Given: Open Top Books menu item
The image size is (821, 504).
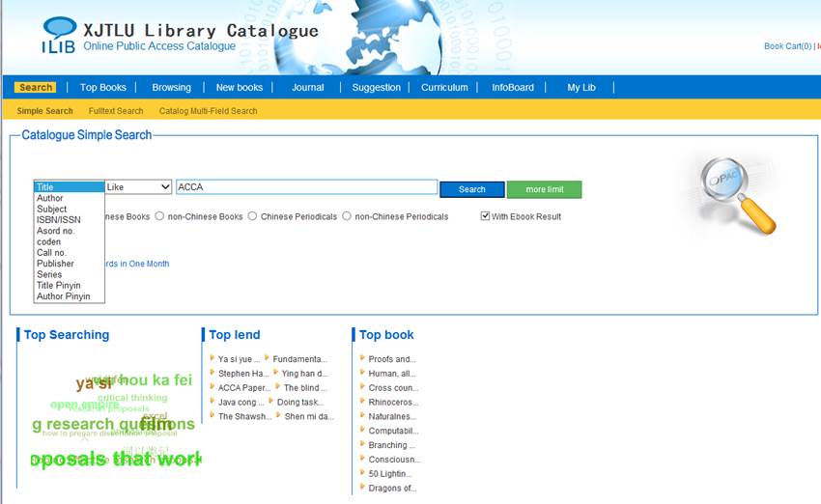Looking at the screenshot, I should coord(102,88).
